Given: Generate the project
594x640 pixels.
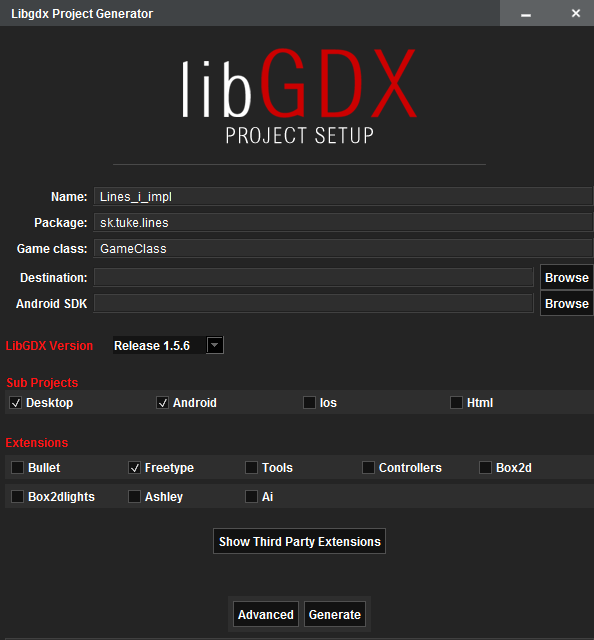Looking at the screenshot, I should click(335, 614).
